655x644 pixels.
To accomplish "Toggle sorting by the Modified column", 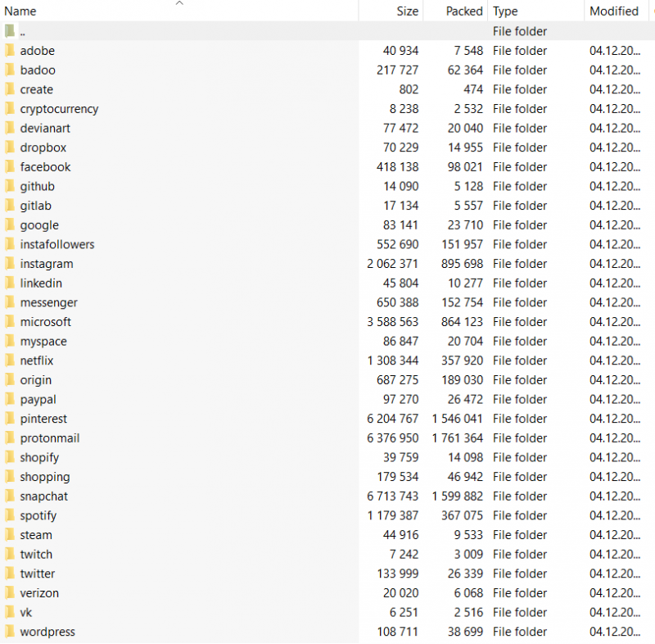I will pyautogui.click(x=613, y=11).
